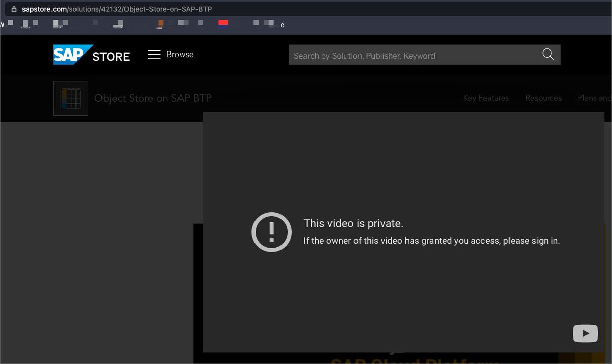Click the Object Store product thumbnail icon
This screenshot has height=364, width=612.
click(x=70, y=98)
